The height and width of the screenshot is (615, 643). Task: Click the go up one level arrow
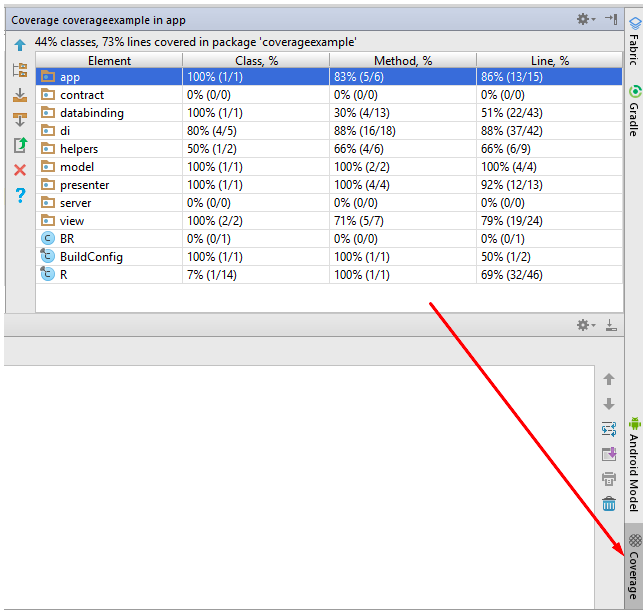point(20,45)
